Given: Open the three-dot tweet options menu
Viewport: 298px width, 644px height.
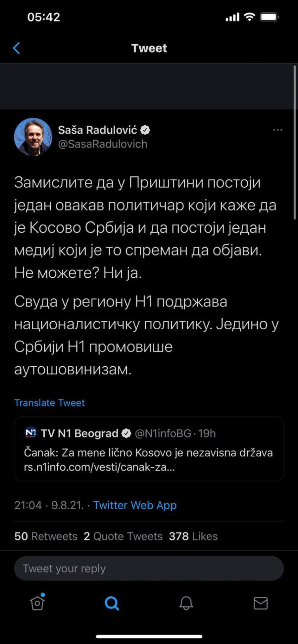Looking at the screenshot, I should (277, 130).
